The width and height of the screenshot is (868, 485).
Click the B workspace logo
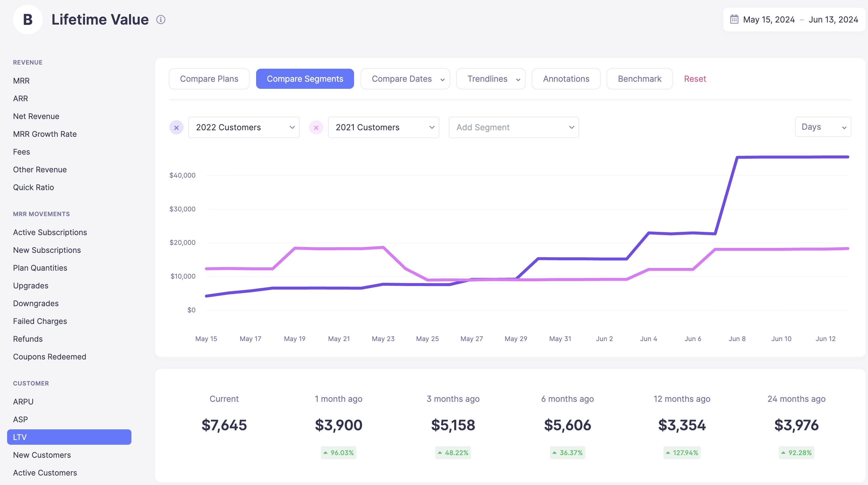point(28,19)
